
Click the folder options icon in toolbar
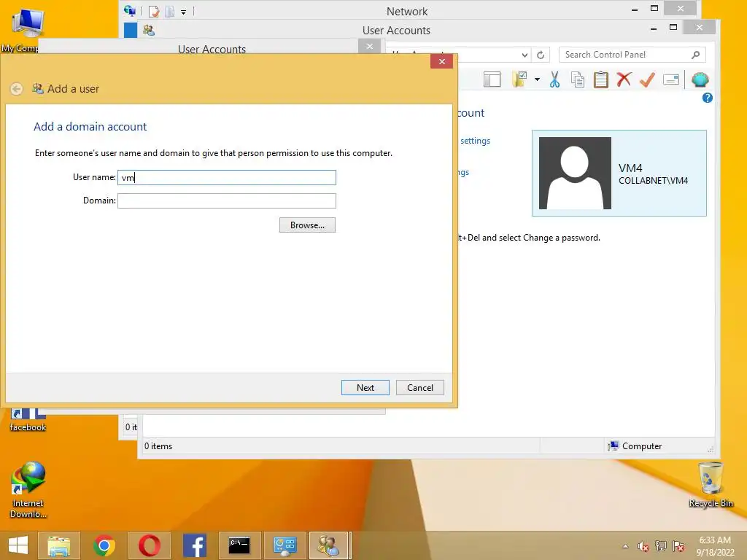(519, 79)
